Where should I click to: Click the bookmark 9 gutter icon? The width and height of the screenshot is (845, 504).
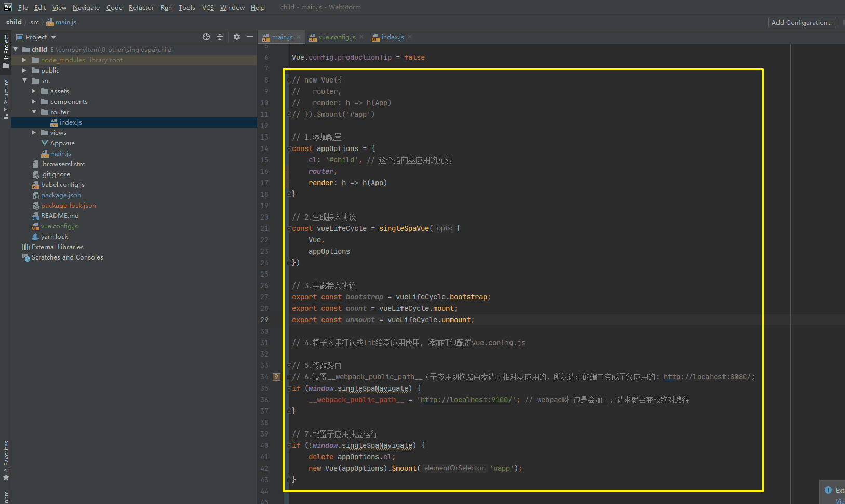coord(276,377)
